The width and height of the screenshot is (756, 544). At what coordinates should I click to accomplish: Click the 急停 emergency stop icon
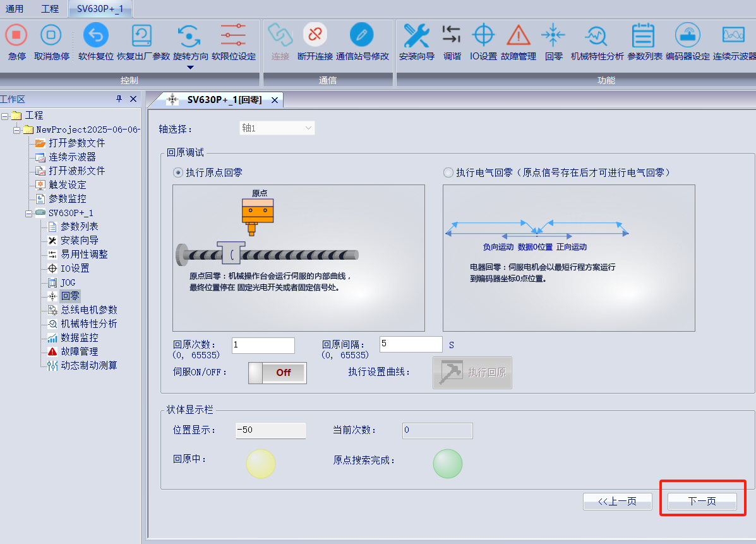[x=16, y=35]
